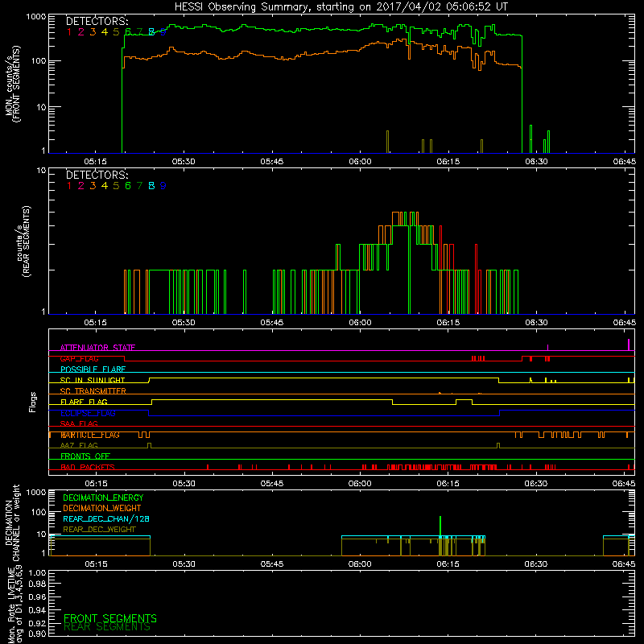Click the FRONTS_OFF flag label
644x644 pixels.
(85, 456)
